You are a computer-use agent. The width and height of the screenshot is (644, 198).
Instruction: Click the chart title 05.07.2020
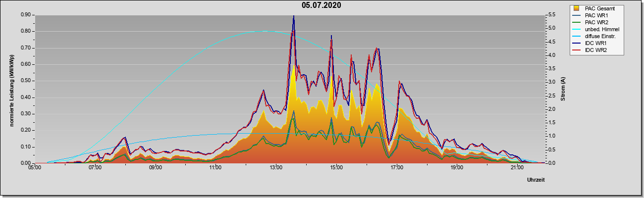point(322,5)
